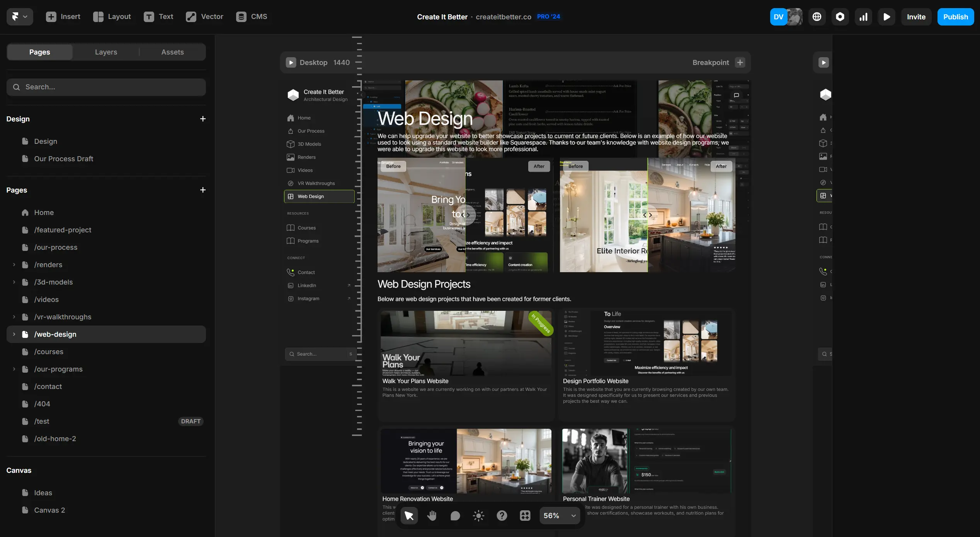
Task: Switch to the Layers tab
Action: coord(106,52)
